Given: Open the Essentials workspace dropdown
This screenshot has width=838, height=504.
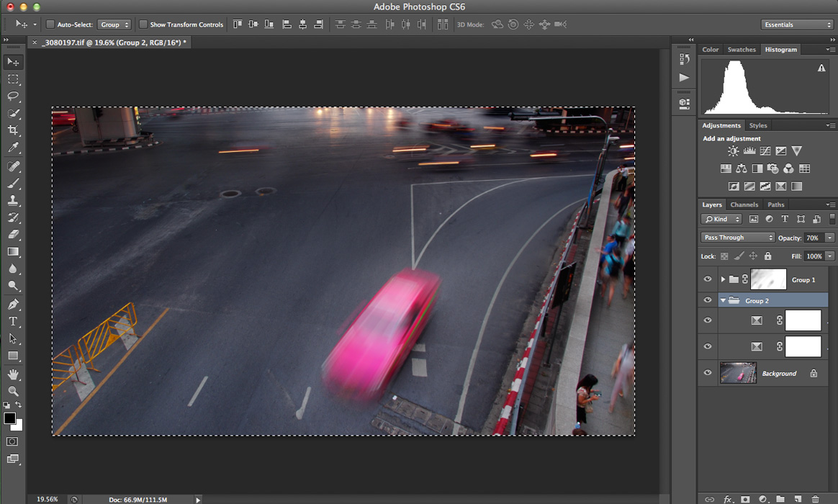Looking at the screenshot, I should tap(797, 24).
